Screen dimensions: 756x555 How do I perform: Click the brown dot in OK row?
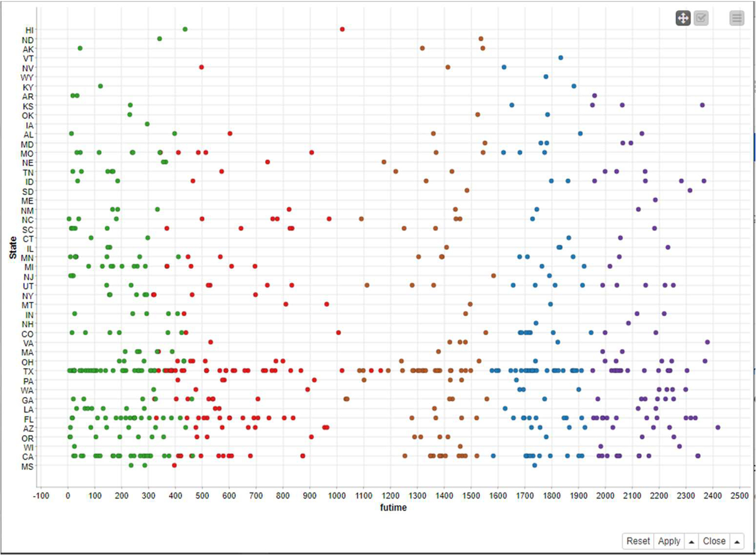tap(478, 115)
